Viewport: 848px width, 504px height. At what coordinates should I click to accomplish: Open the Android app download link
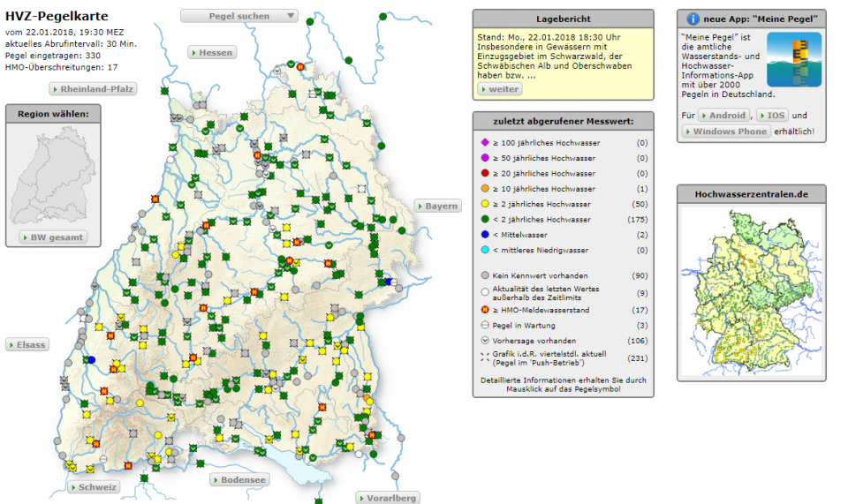(723, 116)
